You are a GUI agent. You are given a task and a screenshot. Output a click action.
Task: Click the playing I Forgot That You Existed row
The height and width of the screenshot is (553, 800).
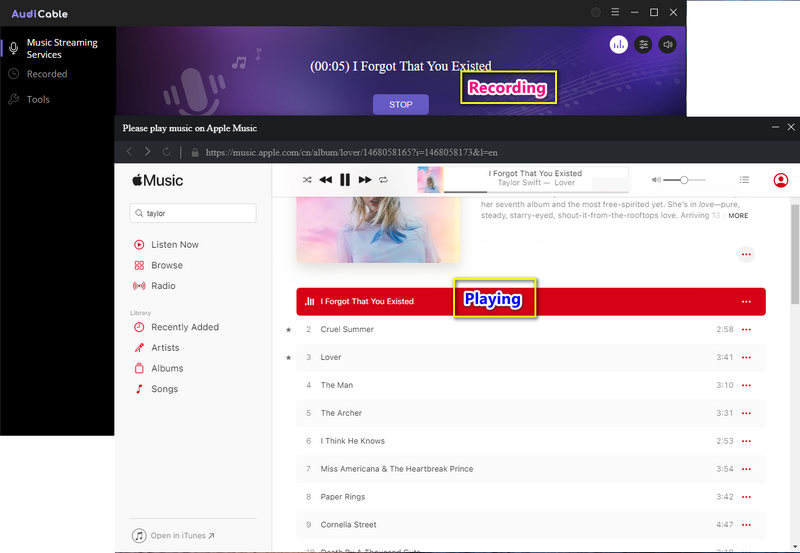pyautogui.click(x=531, y=301)
